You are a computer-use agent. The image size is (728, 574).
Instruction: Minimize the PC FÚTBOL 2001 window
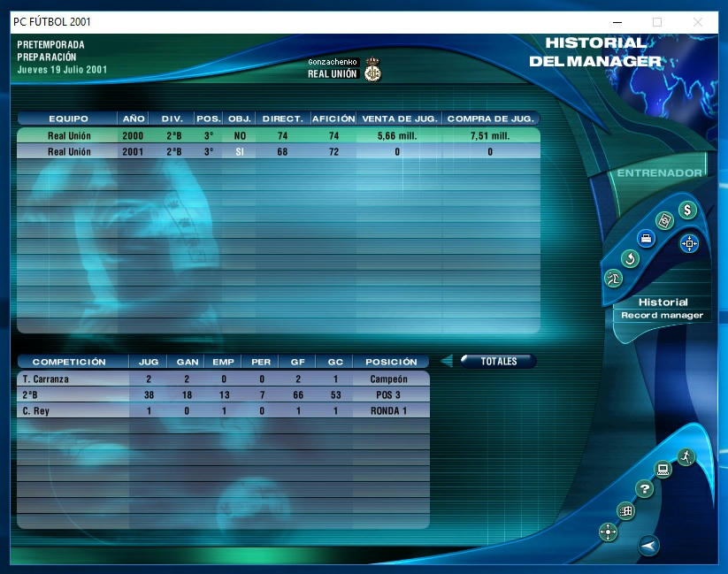[x=617, y=22]
